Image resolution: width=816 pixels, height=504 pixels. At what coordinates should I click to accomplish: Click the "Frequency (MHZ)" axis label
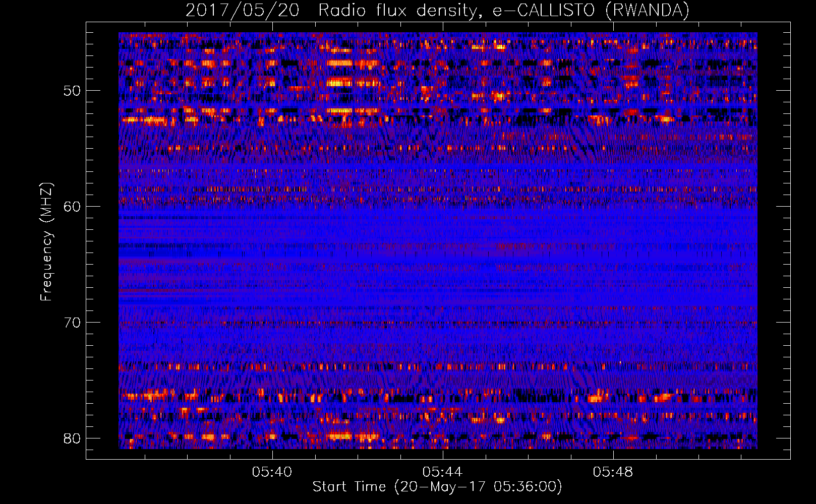[46, 242]
